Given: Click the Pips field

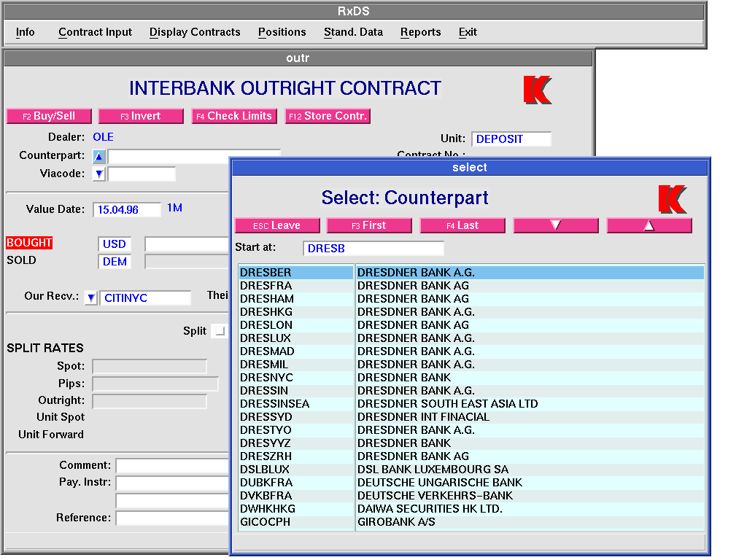Looking at the screenshot, I should click(x=155, y=384).
